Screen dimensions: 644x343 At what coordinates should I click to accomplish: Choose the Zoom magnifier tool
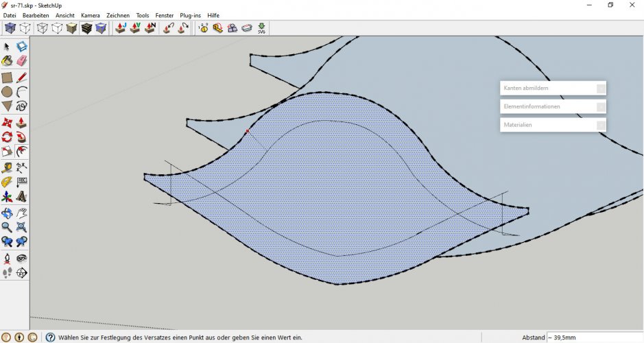(7, 227)
